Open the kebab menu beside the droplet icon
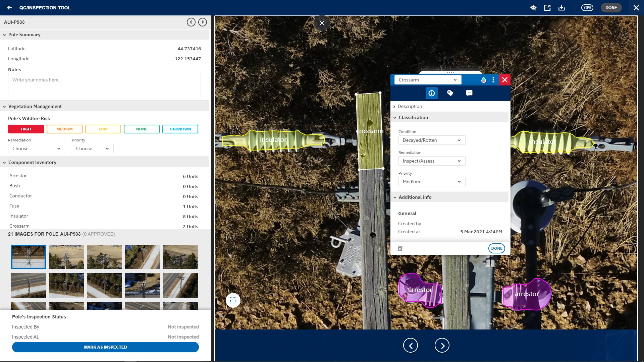The image size is (644, 362). click(493, 80)
